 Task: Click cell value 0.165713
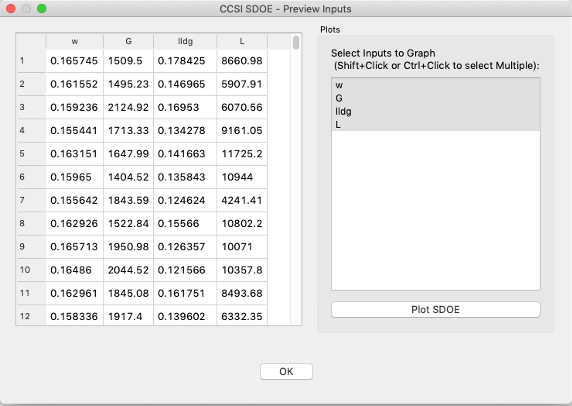(74, 247)
